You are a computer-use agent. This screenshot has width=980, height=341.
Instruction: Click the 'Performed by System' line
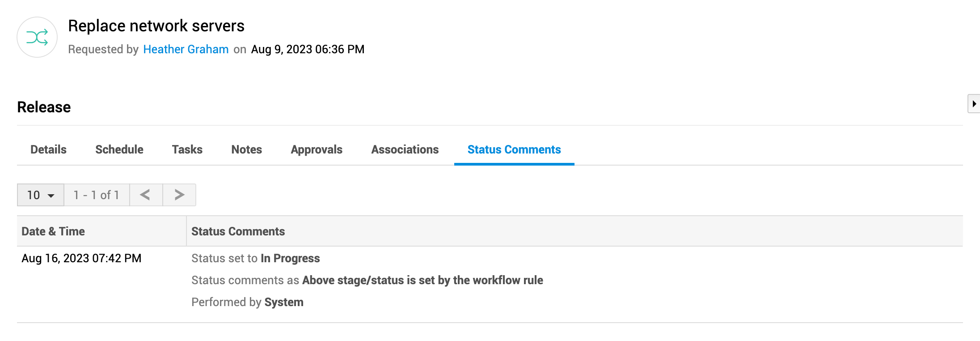click(247, 302)
